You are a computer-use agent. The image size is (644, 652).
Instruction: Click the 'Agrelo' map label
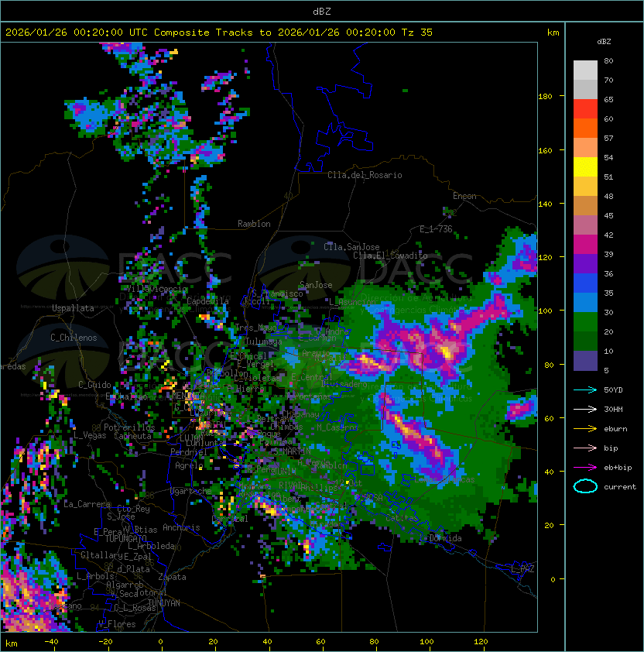coord(189,465)
